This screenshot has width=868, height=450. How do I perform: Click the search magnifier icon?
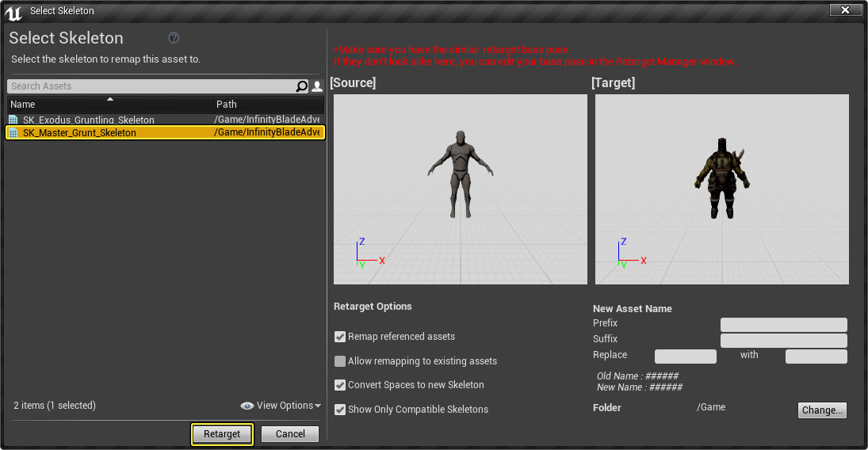(x=301, y=86)
